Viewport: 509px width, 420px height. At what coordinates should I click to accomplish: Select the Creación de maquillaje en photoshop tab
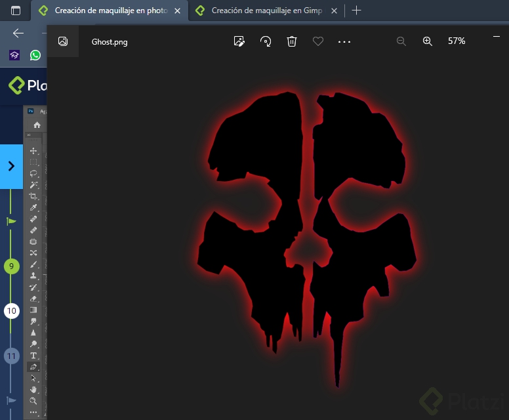[109, 10]
